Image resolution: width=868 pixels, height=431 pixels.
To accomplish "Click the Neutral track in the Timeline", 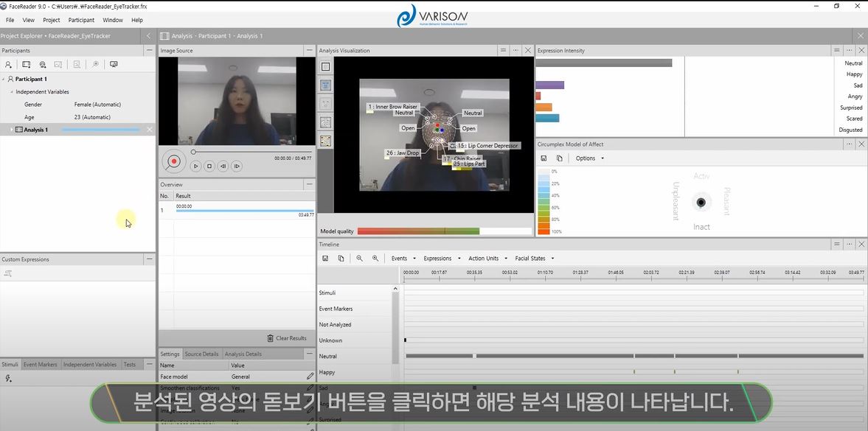I will pyautogui.click(x=634, y=356).
